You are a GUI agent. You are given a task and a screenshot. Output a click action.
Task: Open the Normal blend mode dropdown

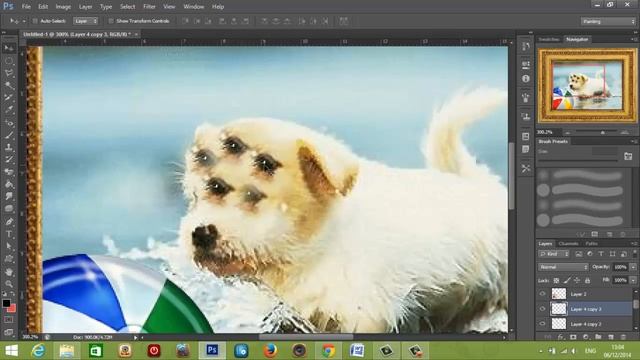pyautogui.click(x=563, y=267)
